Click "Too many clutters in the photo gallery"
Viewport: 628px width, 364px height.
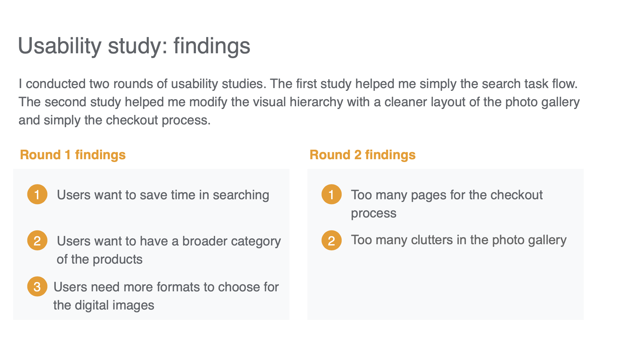pos(459,240)
